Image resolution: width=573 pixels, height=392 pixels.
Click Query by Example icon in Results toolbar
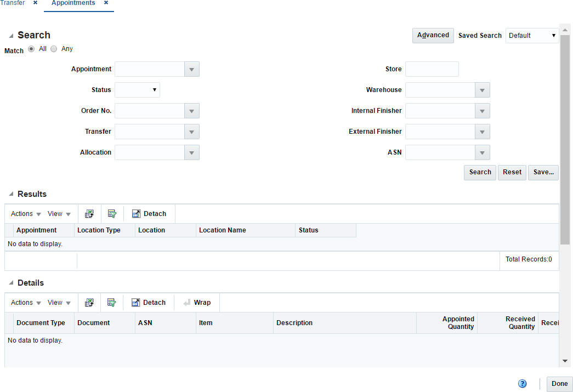click(112, 214)
